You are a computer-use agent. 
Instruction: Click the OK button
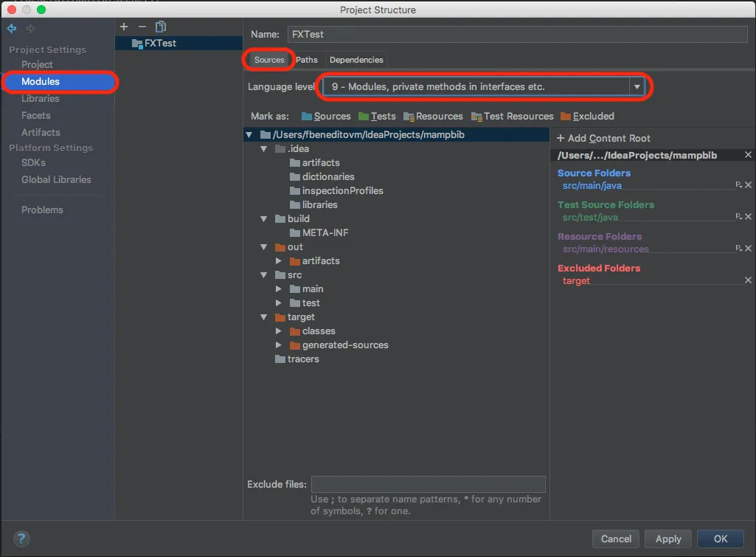tap(721, 539)
